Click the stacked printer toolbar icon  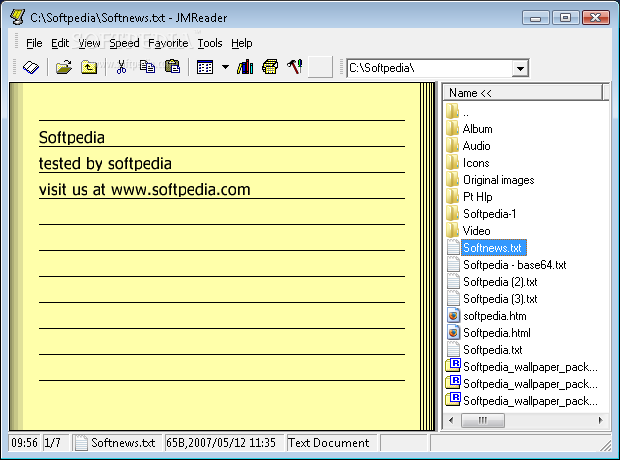(270, 67)
